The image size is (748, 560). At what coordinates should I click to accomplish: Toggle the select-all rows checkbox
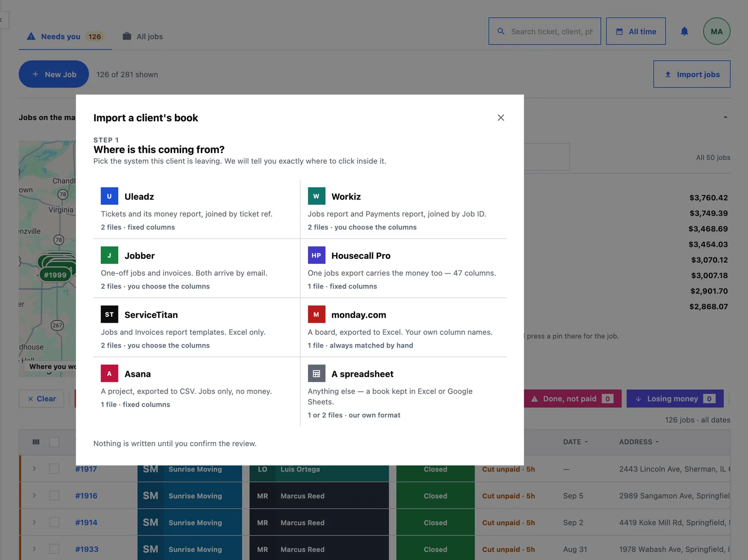click(54, 442)
